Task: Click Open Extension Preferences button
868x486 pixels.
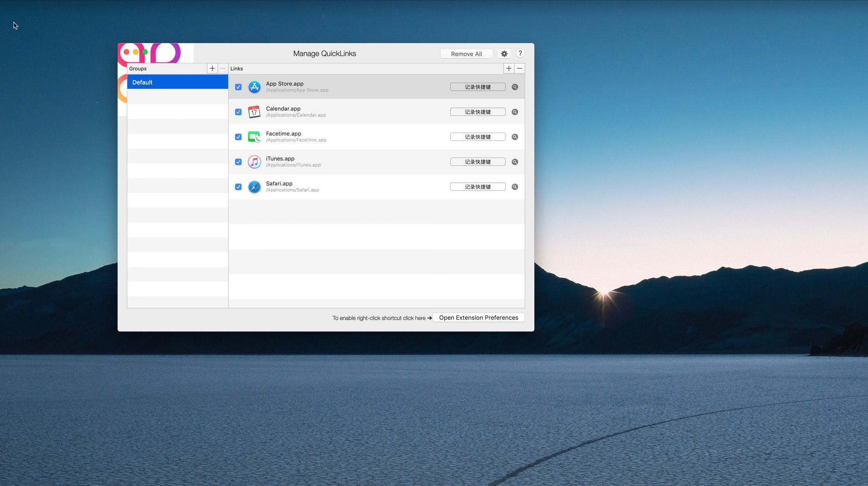Action: click(478, 318)
